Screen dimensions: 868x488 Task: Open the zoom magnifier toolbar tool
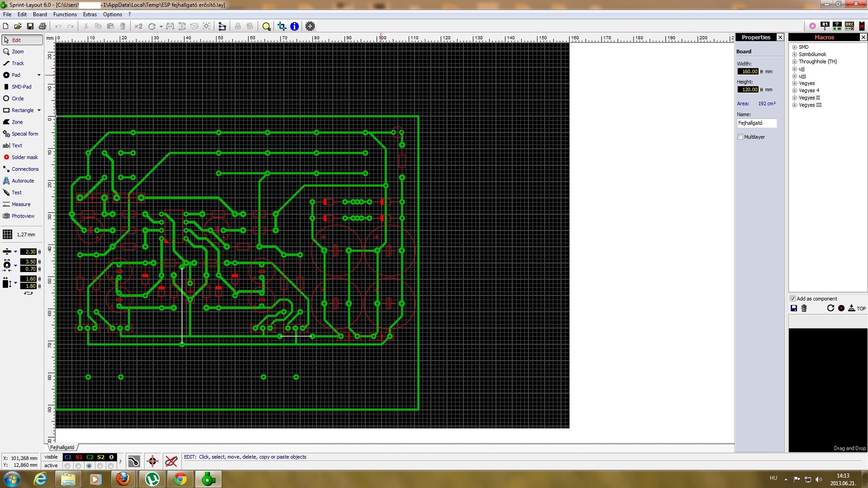coord(267,26)
